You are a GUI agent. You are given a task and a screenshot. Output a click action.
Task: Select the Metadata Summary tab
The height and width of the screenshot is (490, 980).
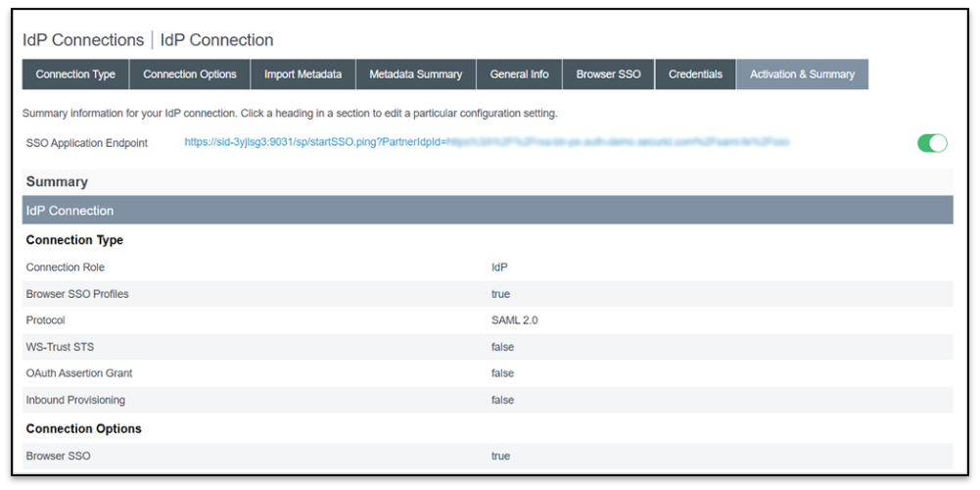(x=416, y=74)
